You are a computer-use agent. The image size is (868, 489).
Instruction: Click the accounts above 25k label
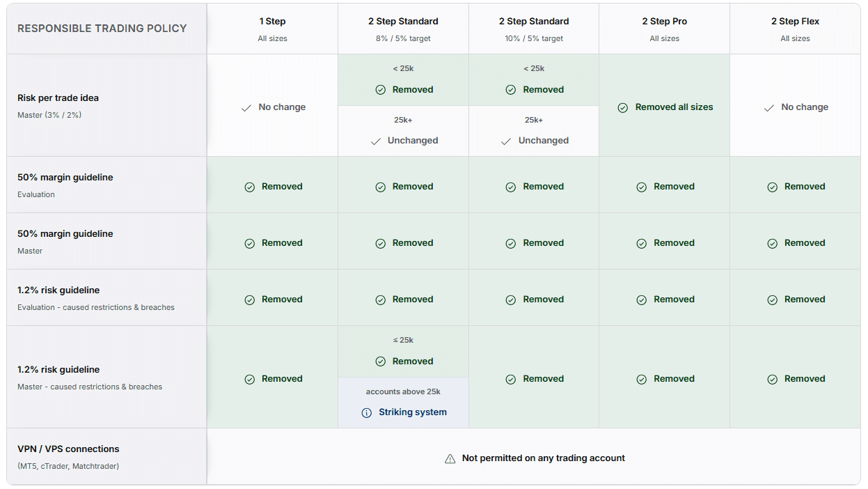click(x=403, y=392)
